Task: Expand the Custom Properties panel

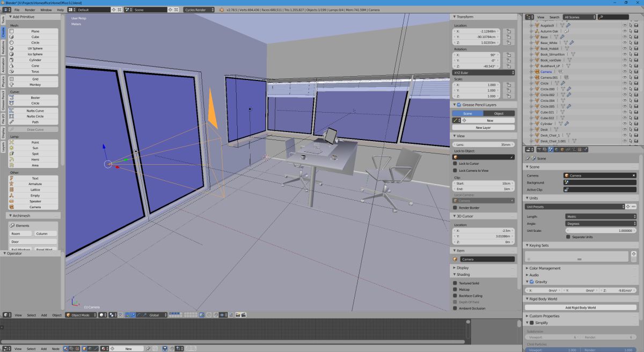Action: click(544, 316)
